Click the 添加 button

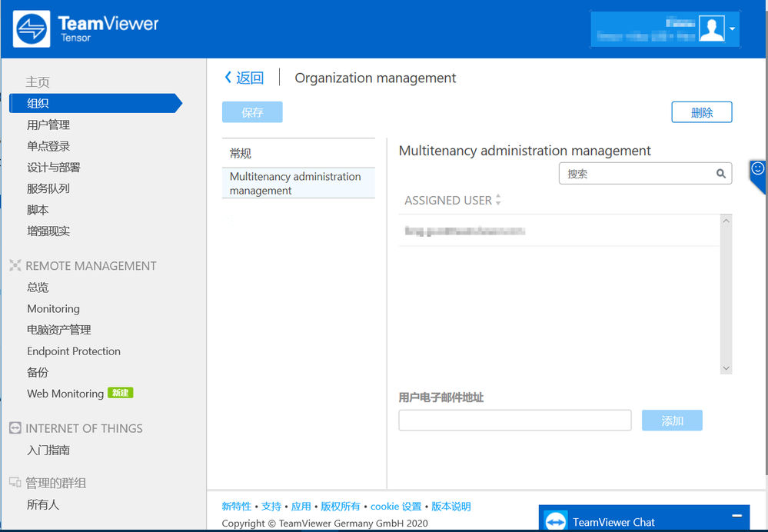click(672, 421)
